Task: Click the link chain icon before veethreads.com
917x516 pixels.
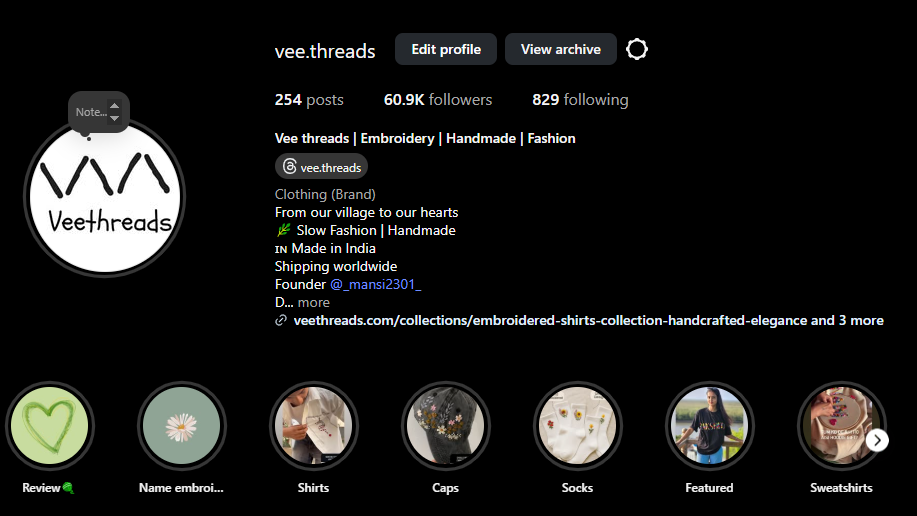Action: (281, 320)
